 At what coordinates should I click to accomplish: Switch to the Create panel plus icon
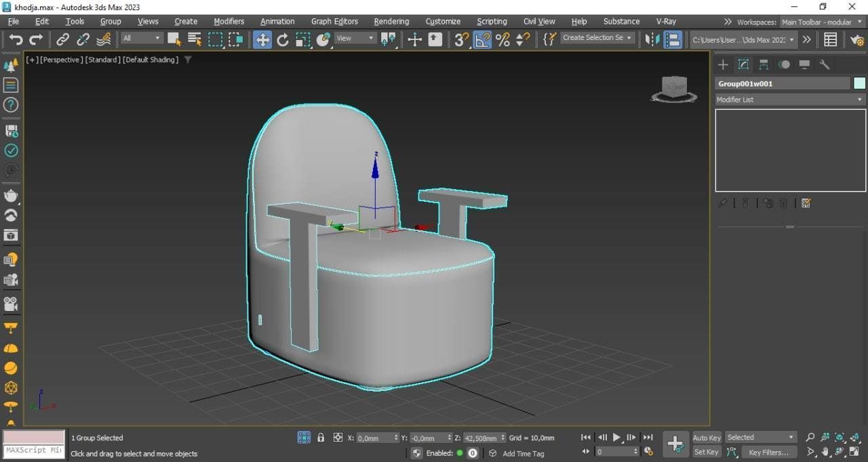click(723, 64)
